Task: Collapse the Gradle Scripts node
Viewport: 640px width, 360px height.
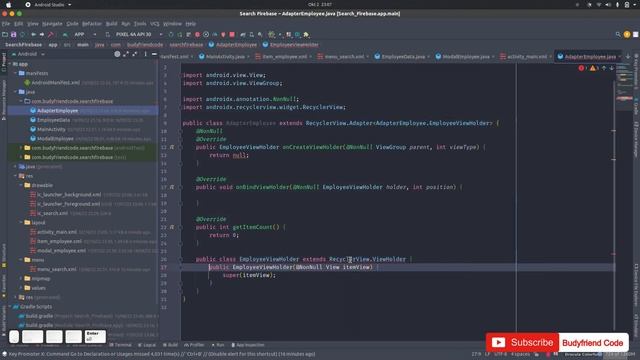Action: click(10, 307)
